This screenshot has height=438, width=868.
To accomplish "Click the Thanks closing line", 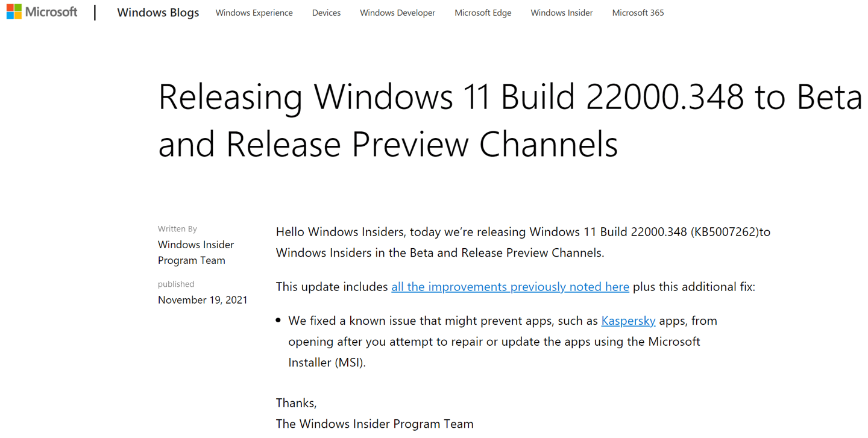I will tap(296, 402).
